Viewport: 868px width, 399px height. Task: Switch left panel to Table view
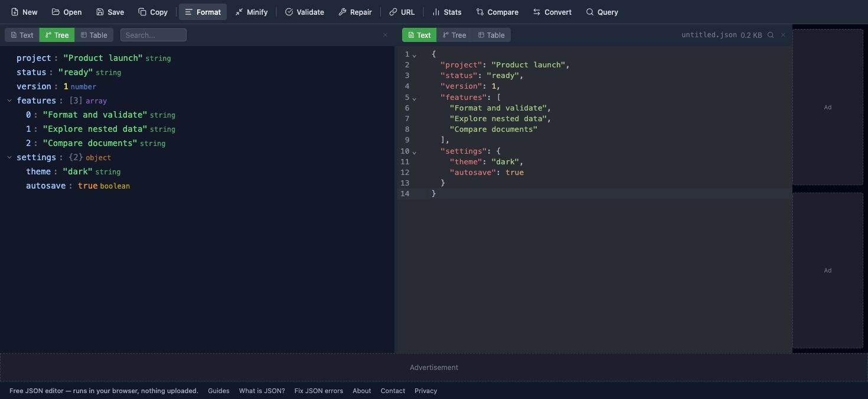(x=94, y=35)
